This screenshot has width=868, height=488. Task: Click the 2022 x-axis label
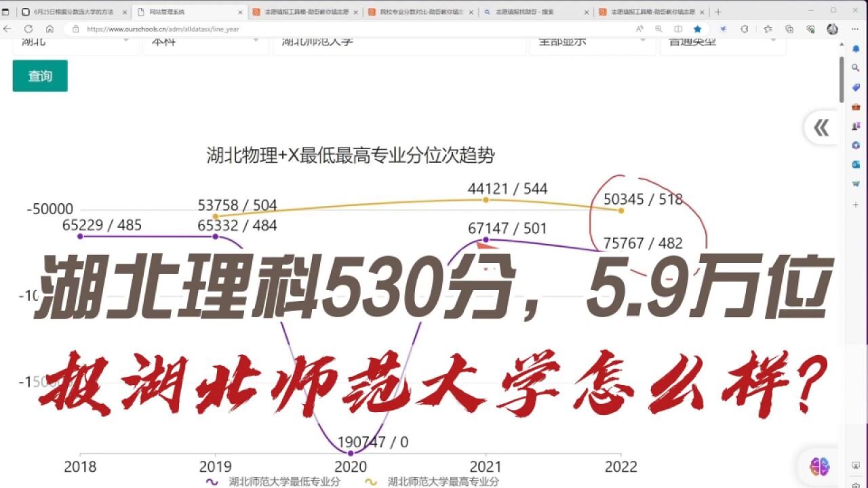(620, 467)
